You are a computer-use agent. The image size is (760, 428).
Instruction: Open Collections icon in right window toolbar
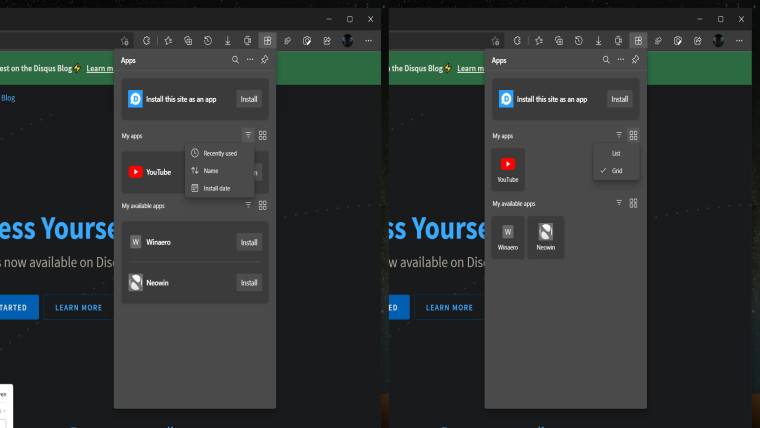[559, 41]
